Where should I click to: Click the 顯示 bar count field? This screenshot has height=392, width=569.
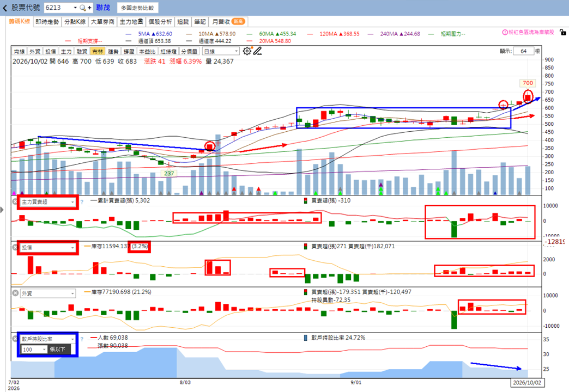pyautogui.click(x=524, y=51)
